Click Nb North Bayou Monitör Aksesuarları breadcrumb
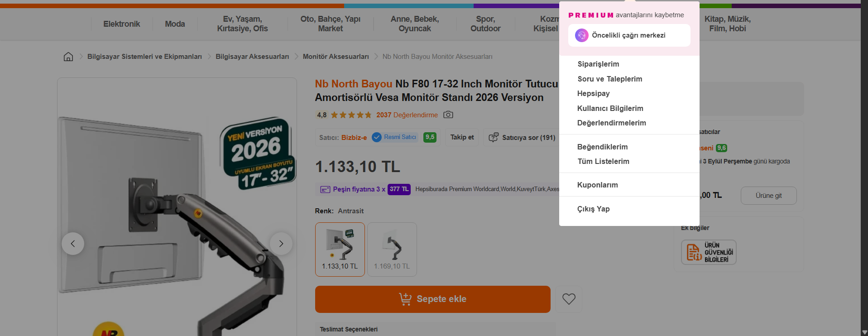Screen dimensions: 868x336 pyautogui.click(x=437, y=57)
